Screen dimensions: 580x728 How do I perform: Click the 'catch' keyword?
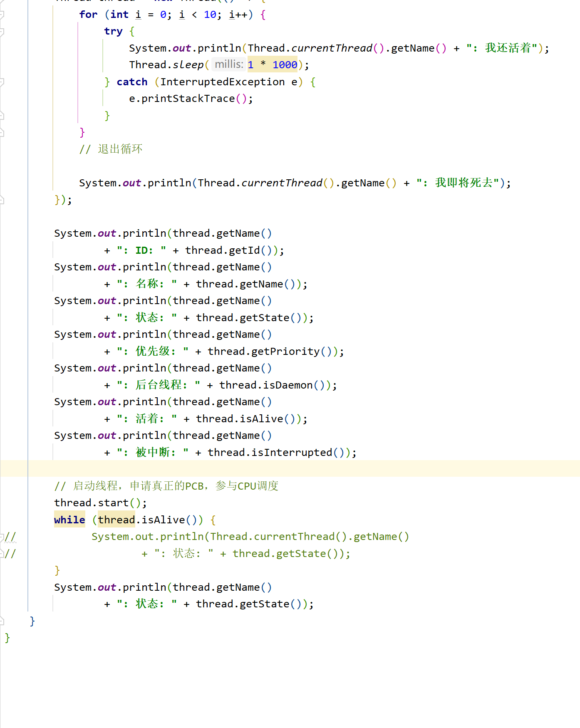click(132, 82)
